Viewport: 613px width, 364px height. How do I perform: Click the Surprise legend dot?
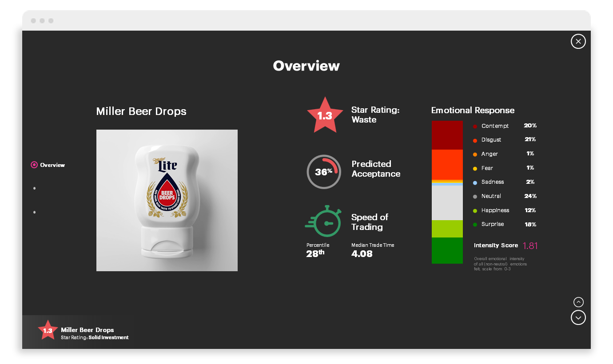(x=475, y=224)
